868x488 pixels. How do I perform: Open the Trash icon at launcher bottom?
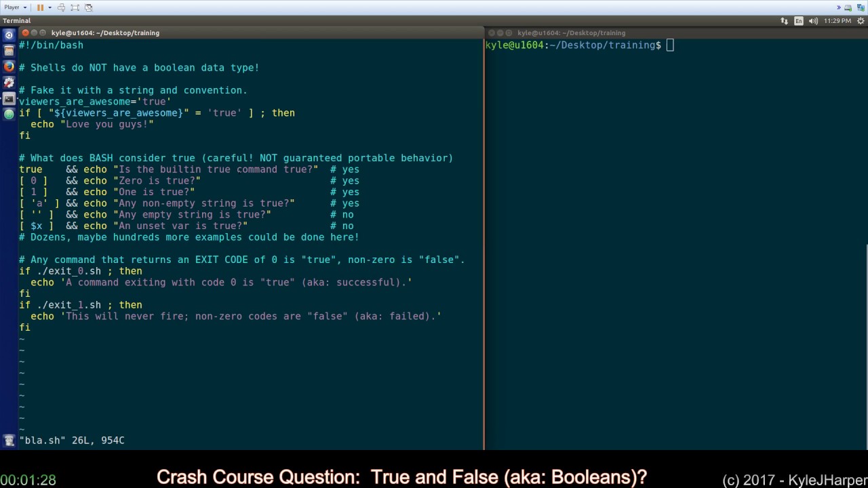click(x=9, y=441)
